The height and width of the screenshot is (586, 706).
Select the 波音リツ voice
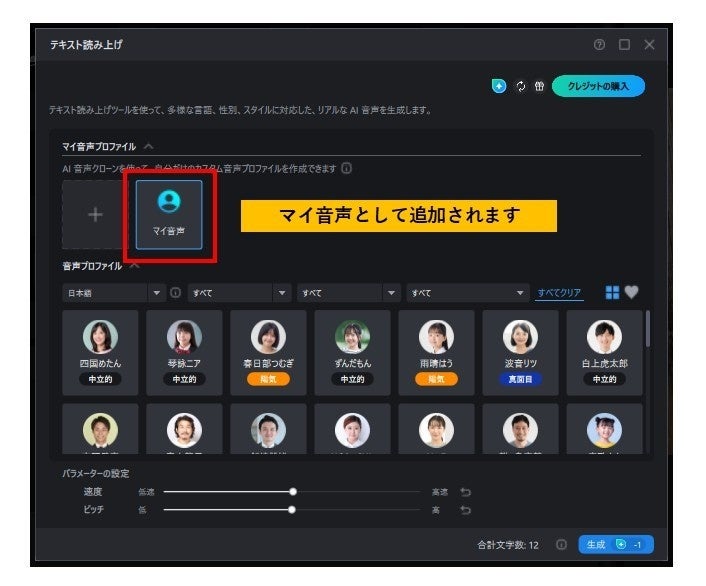click(x=520, y=353)
